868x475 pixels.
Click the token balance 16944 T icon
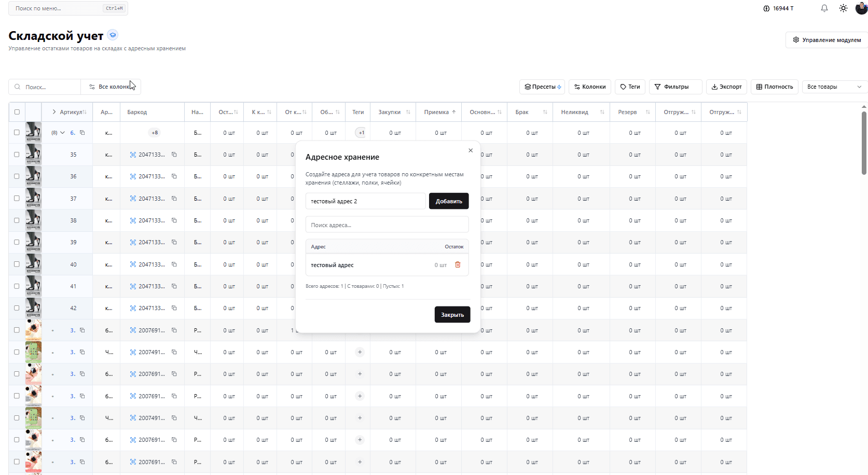pos(766,8)
